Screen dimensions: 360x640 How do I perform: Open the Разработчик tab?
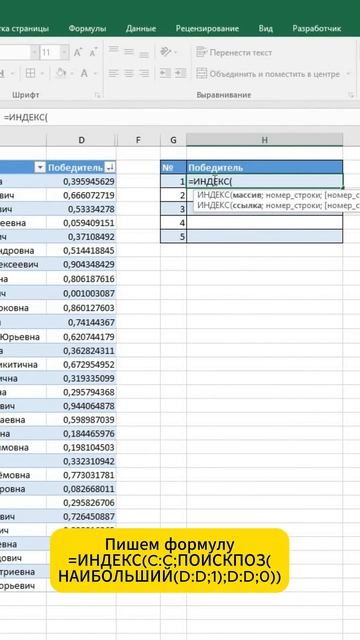click(317, 29)
